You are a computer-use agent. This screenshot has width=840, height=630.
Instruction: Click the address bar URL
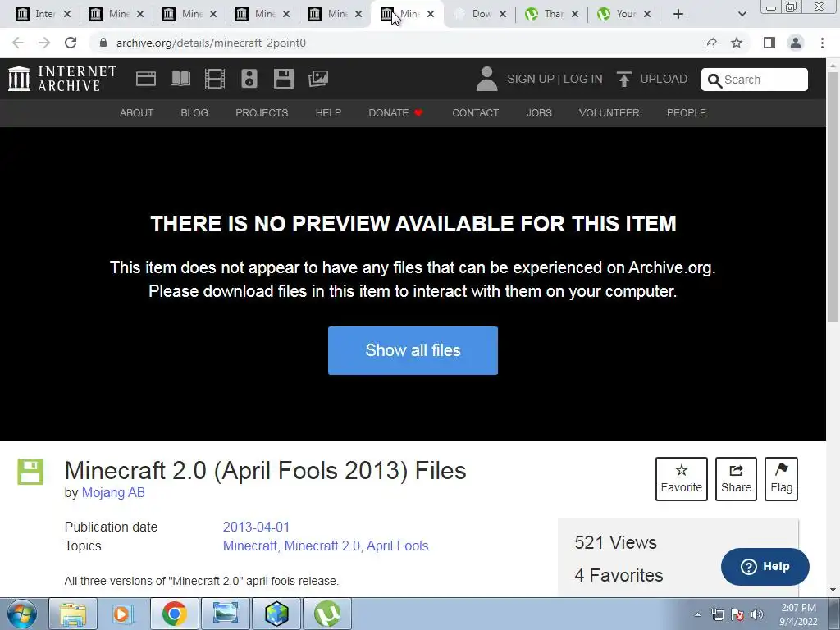(211, 43)
